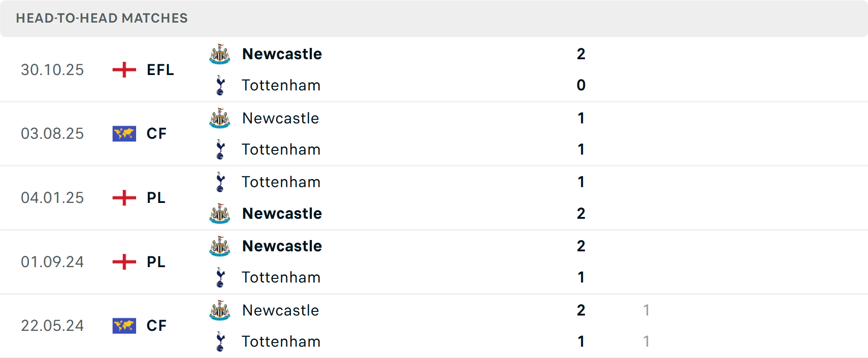Select the England flag next to EFL
868x358 pixels.
[124, 70]
